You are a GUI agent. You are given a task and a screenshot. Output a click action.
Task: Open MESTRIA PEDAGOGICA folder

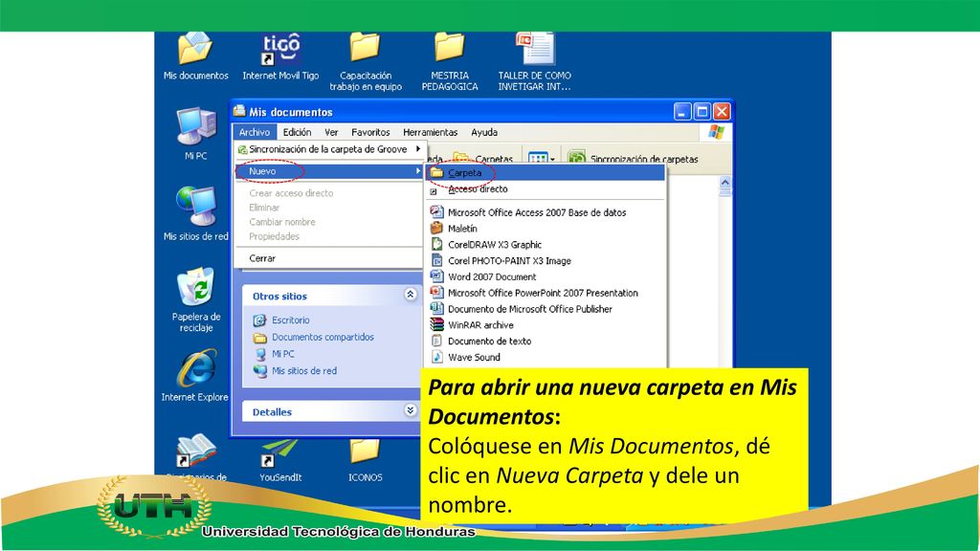point(450,62)
